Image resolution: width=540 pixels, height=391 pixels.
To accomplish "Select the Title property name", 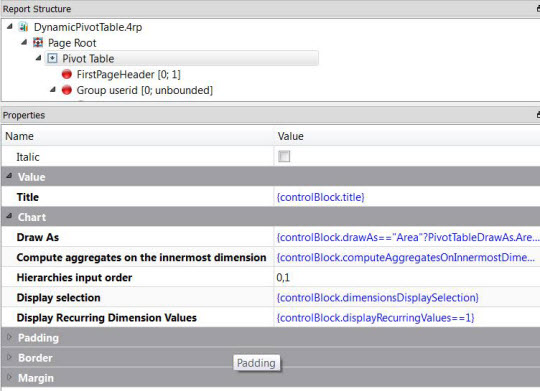I will 28,197.
